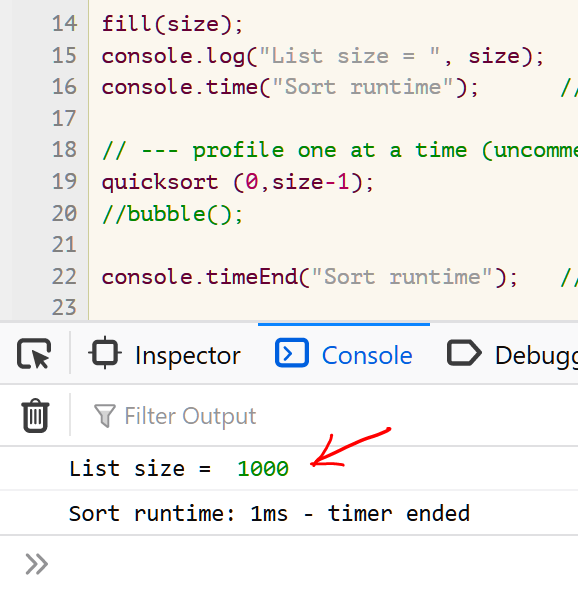
Task: Click the console.time("Sort runtime") line
Action: coord(290,88)
